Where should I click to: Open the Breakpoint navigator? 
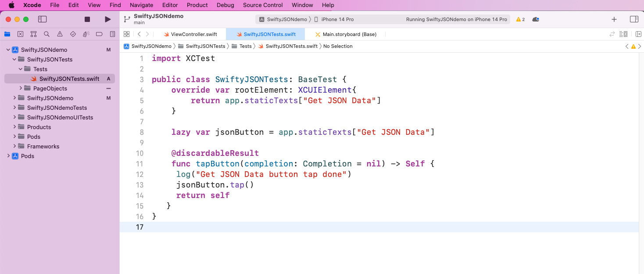[x=99, y=34]
